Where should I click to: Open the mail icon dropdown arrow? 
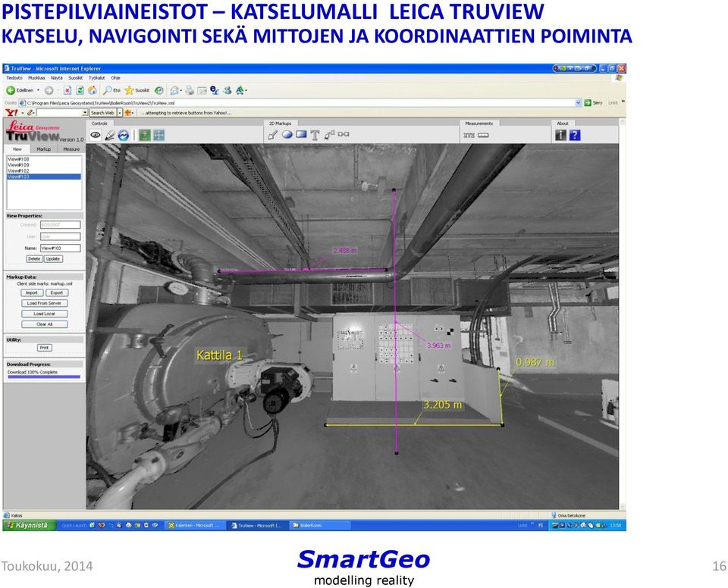pyautogui.click(x=180, y=90)
